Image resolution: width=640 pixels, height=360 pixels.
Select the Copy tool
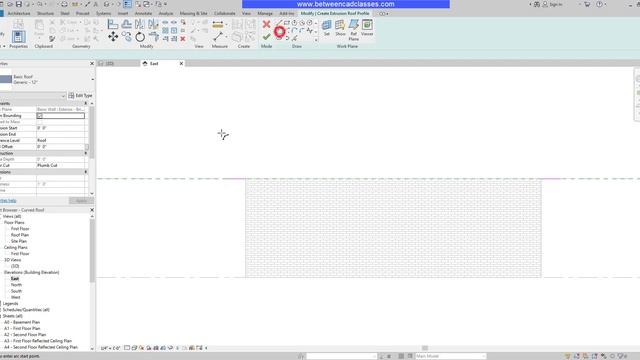click(x=127, y=37)
